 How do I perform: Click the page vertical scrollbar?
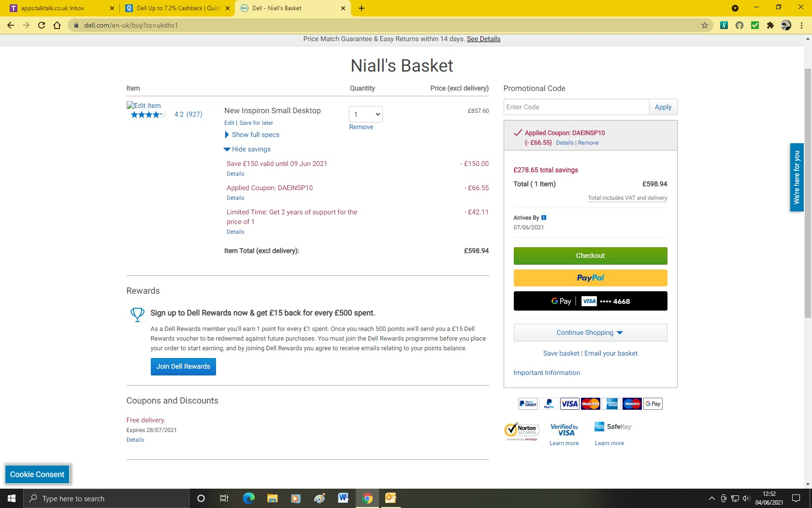pyautogui.click(x=808, y=194)
